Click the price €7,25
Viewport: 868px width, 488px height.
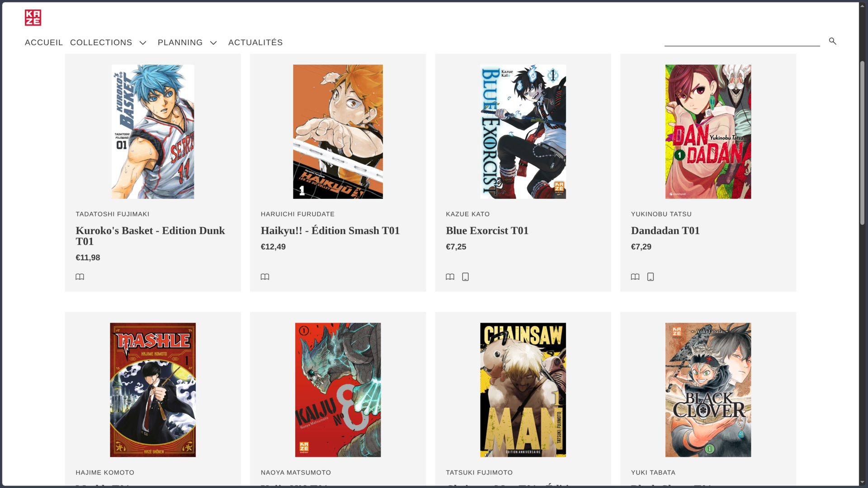[456, 247]
